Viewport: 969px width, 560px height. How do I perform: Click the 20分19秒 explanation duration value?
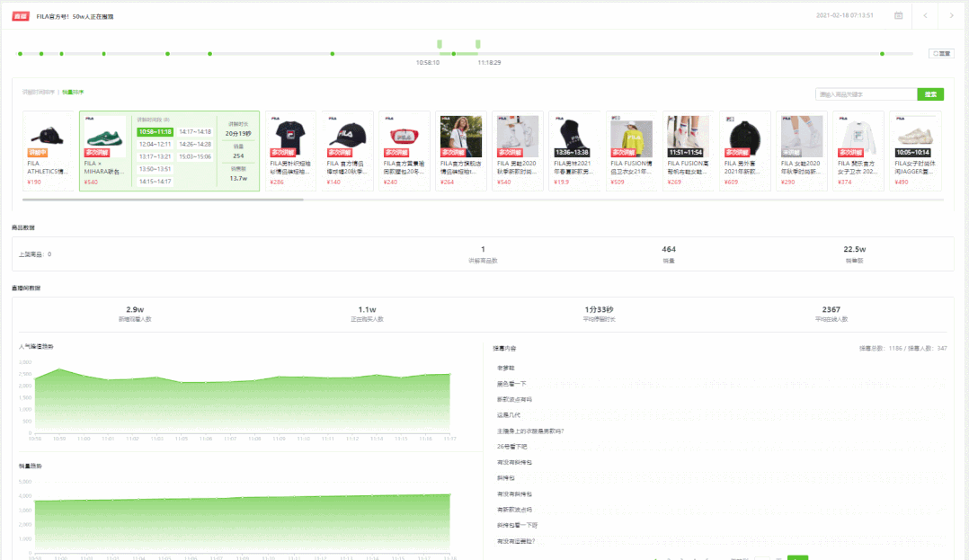point(238,134)
